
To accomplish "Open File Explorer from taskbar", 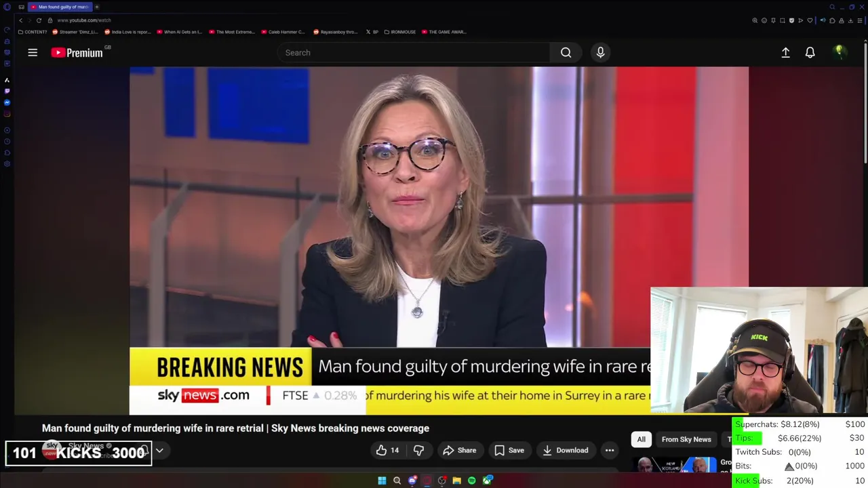I will coord(456,481).
